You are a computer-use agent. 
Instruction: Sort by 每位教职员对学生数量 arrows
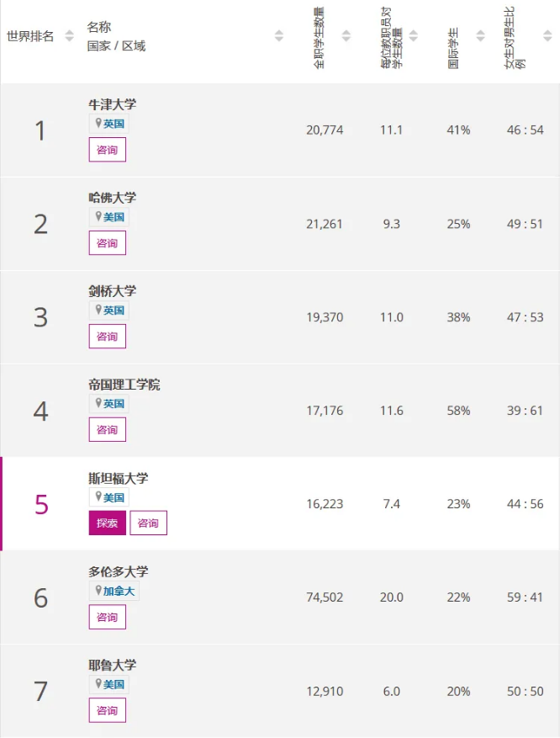click(x=414, y=36)
